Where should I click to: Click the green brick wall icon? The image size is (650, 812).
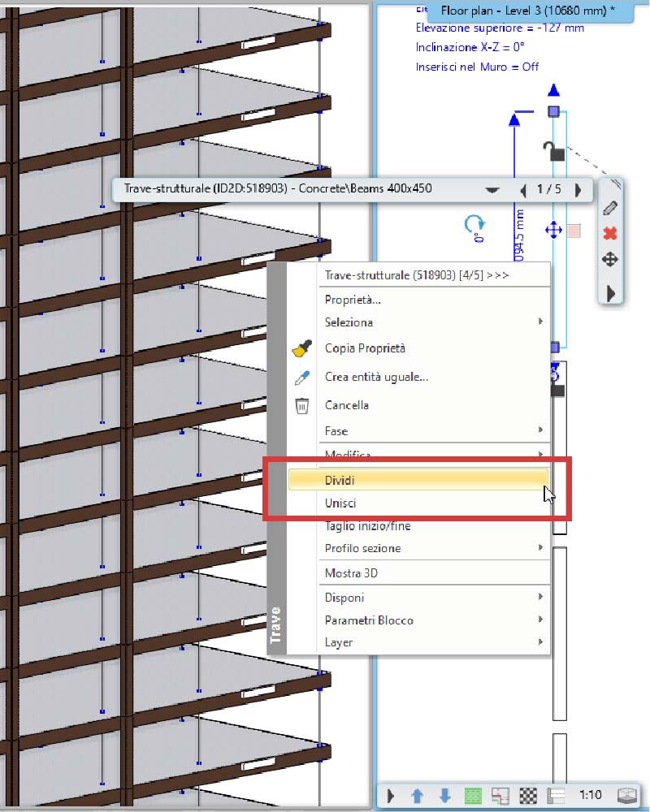(x=473, y=796)
